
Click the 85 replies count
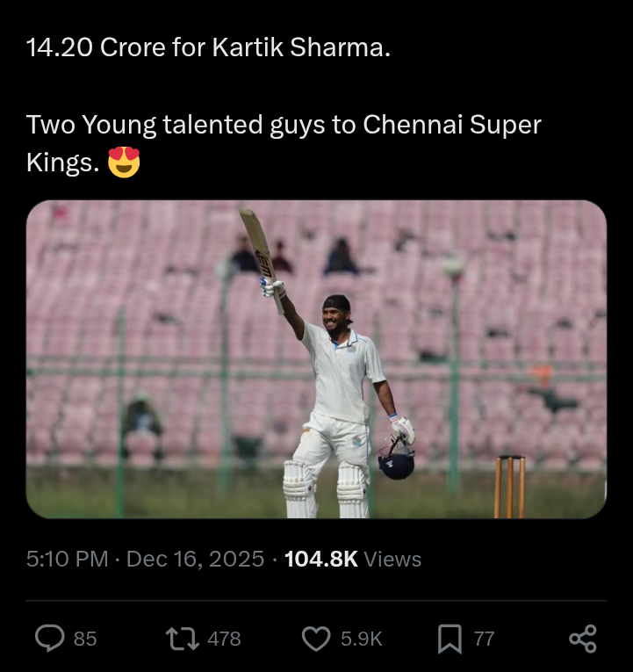(x=85, y=639)
